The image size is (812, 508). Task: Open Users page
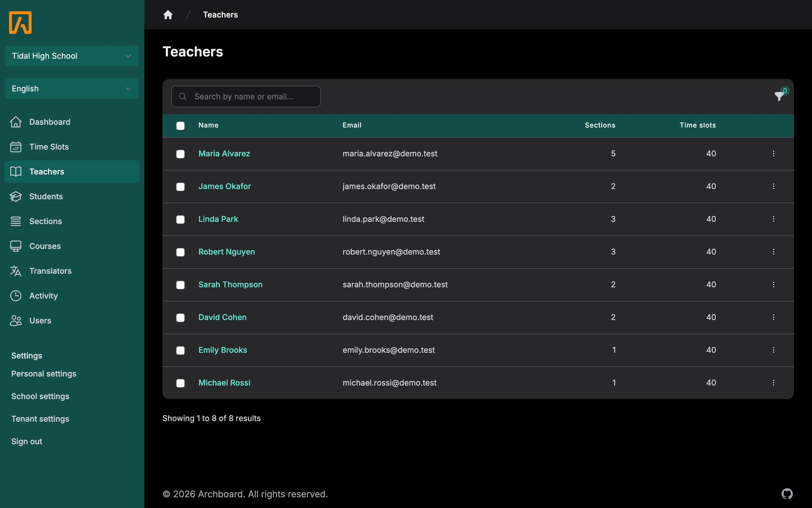pyautogui.click(x=72, y=321)
